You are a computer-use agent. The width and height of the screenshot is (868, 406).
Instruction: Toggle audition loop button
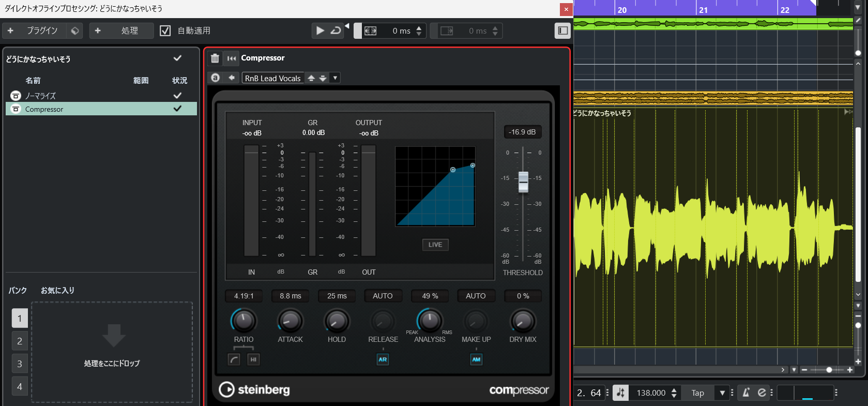tap(336, 31)
